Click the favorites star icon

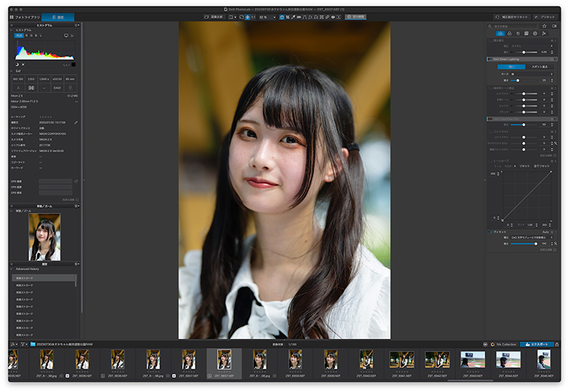click(544, 26)
